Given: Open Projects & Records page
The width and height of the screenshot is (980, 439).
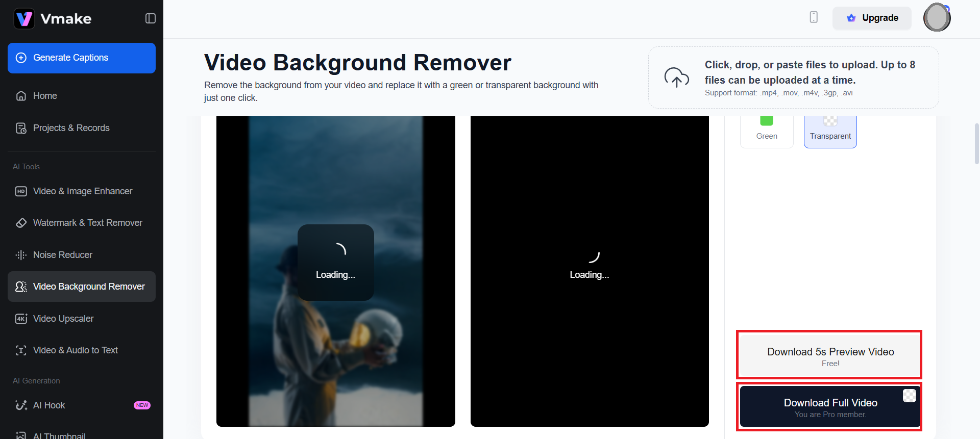Looking at the screenshot, I should click(71, 128).
